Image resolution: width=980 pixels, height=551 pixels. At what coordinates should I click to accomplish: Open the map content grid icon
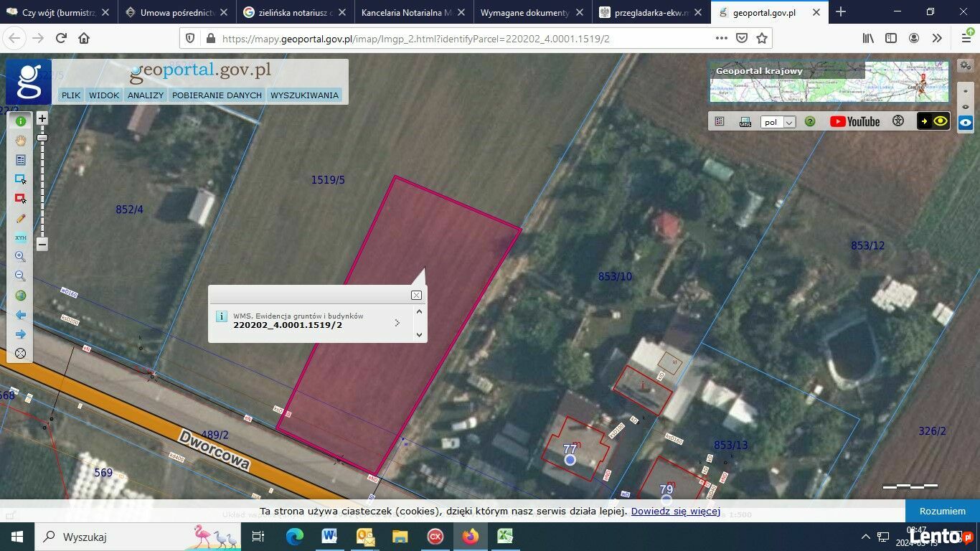coord(720,121)
